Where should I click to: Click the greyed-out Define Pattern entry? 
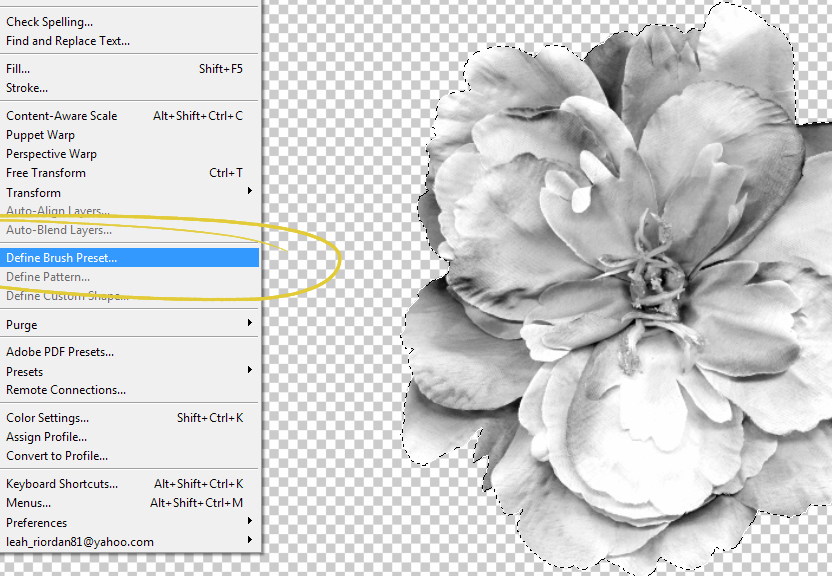click(129, 277)
